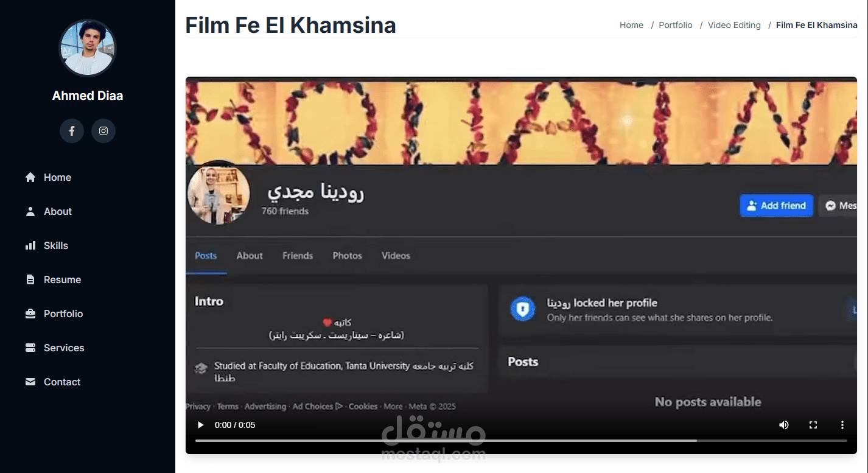The image size is (868, 473).
Task: Play the video
Action: [201, 425]
